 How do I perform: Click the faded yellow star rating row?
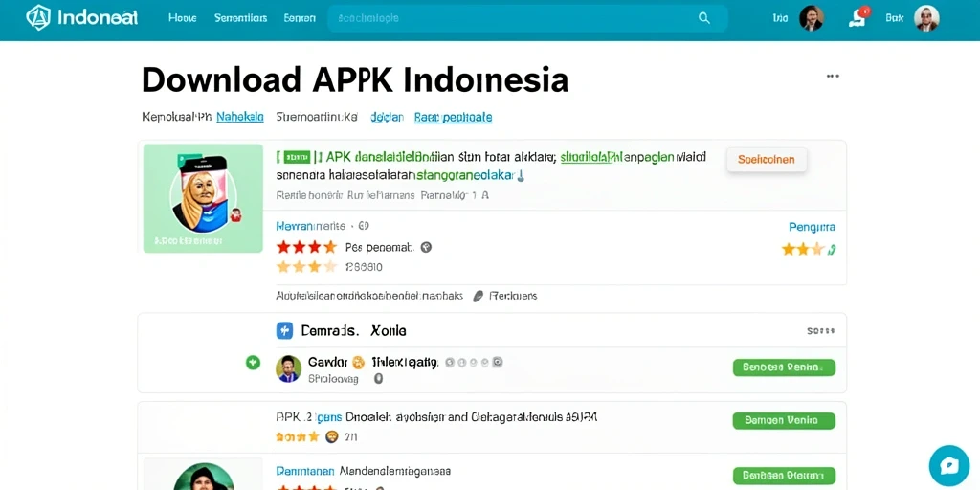point(306,267)
